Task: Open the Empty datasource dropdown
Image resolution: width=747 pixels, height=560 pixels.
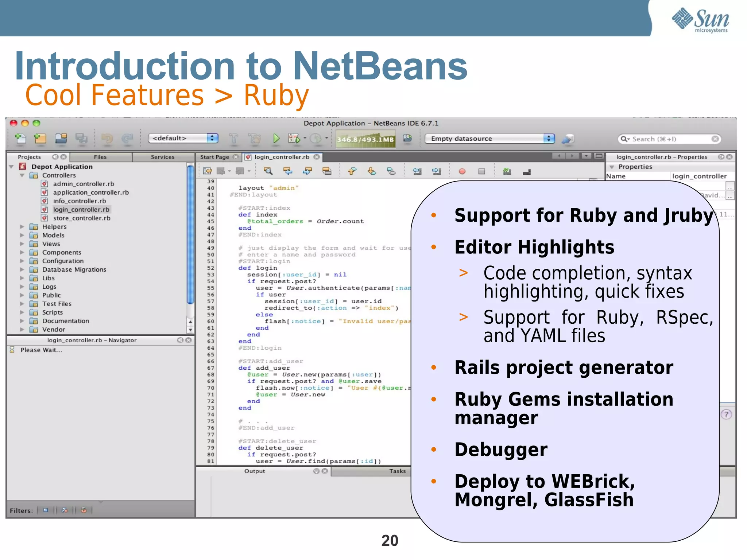Action: click(489, 139)
